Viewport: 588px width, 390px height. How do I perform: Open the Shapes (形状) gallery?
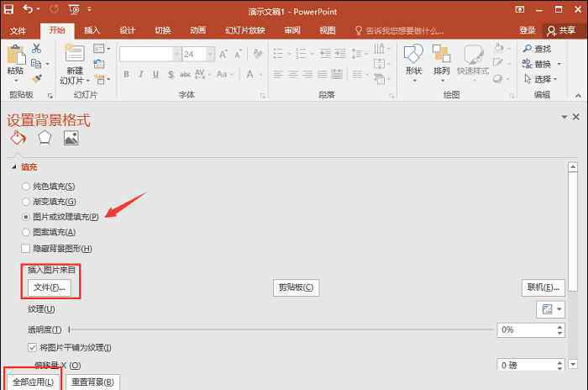(x=413, y=61)
